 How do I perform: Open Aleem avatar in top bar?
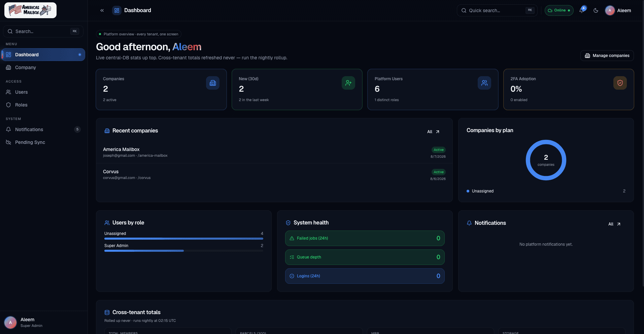coord(610,10)
